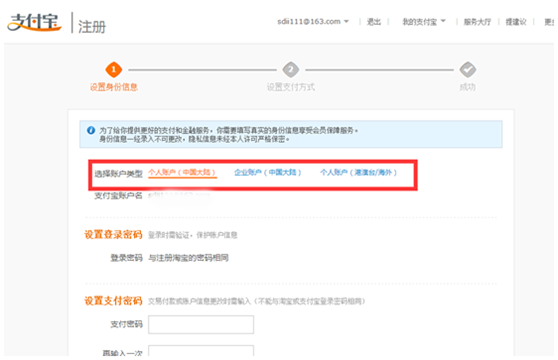Click the gray step 2 diamond icon

coord(291,69)
